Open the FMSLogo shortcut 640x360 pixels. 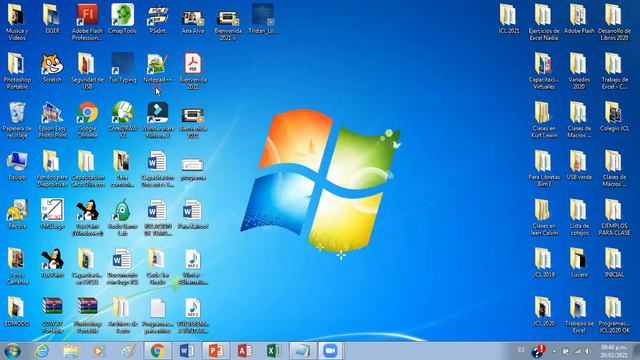52,214
